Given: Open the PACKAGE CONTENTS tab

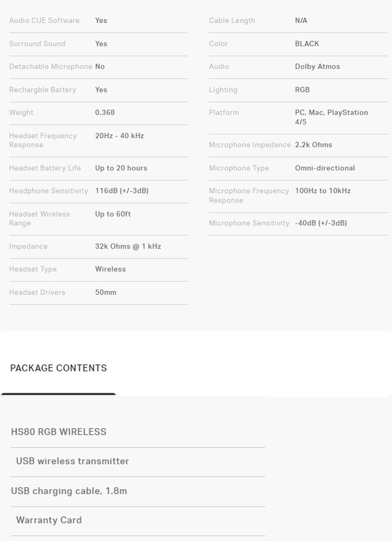Looking at the screenshot, I should [x=58, y=368].
